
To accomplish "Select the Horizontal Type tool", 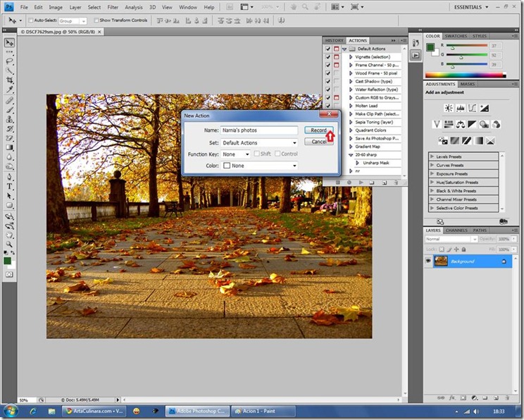I will click(x=9, y=186).
